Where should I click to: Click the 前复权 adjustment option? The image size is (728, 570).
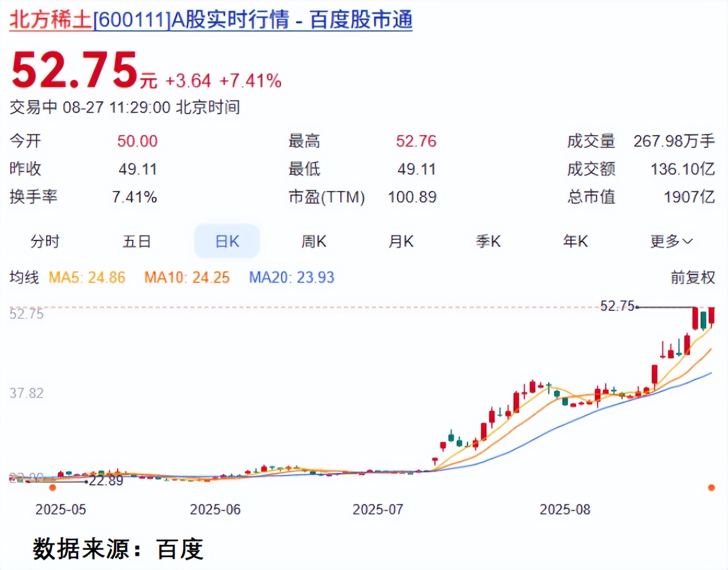[692, 277]
